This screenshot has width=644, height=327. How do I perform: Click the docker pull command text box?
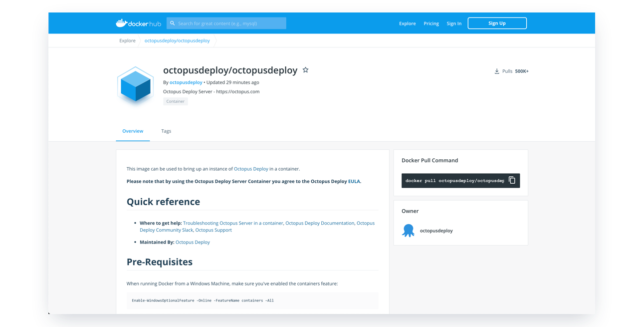[454, 180]
